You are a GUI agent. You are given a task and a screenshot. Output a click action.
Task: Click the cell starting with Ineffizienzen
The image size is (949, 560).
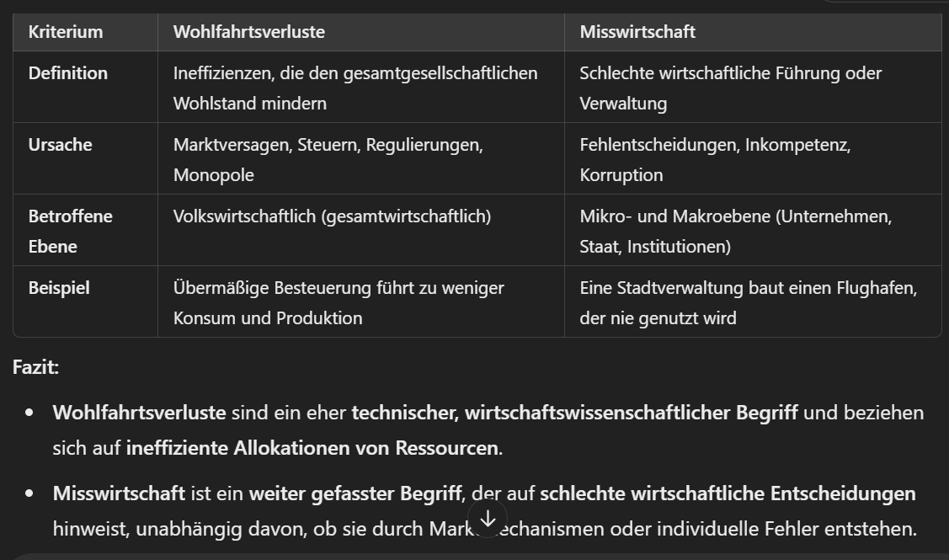[x=360, y=88]
